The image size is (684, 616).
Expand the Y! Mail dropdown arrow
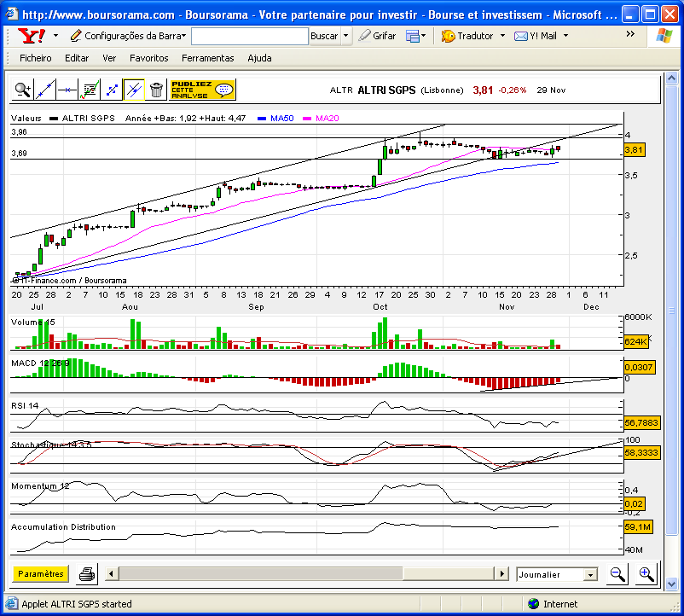coord(565,36)
